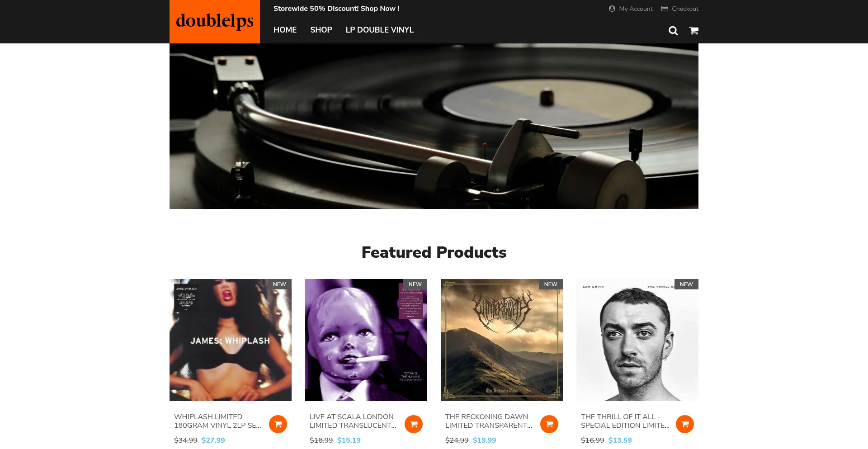View the purple doll album cover
This screenshot has width=868, height=449.
tap(366, 340)
